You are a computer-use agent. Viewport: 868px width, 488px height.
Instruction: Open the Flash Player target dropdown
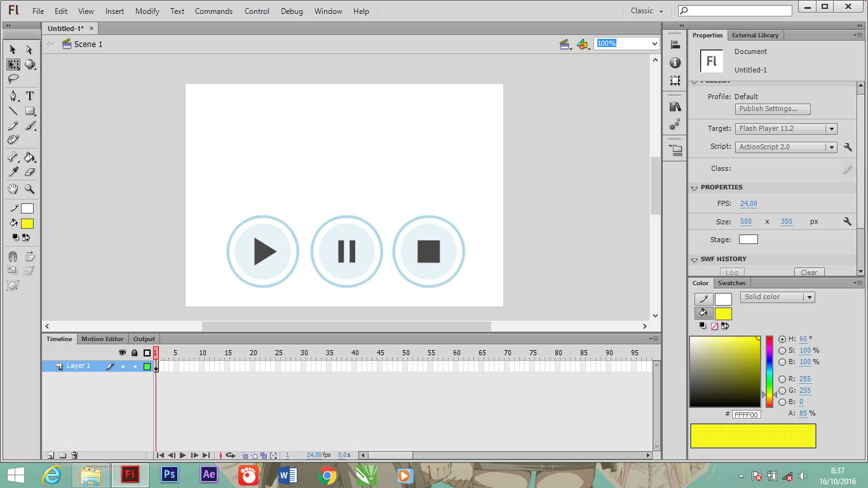(832, 128)
